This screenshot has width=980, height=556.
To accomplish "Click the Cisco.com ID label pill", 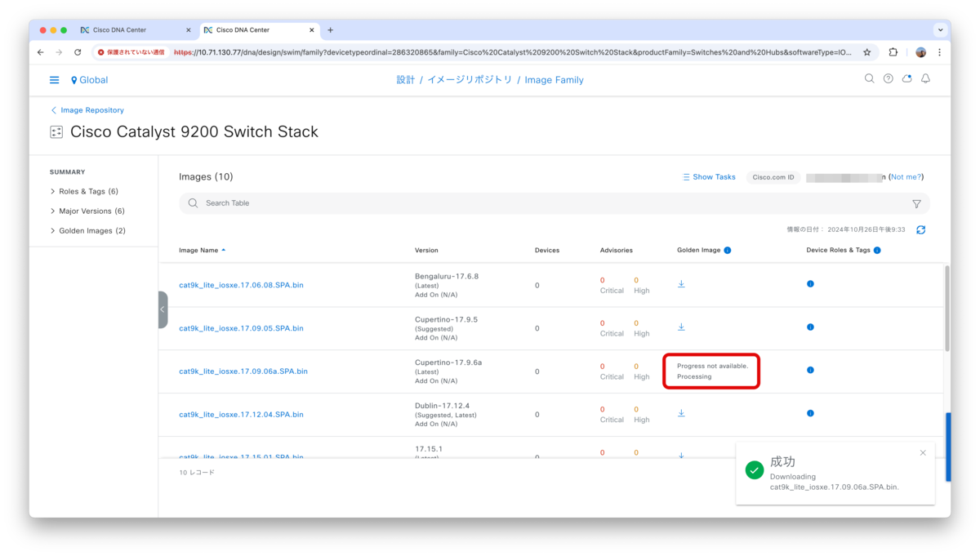I will click(773, 177).
